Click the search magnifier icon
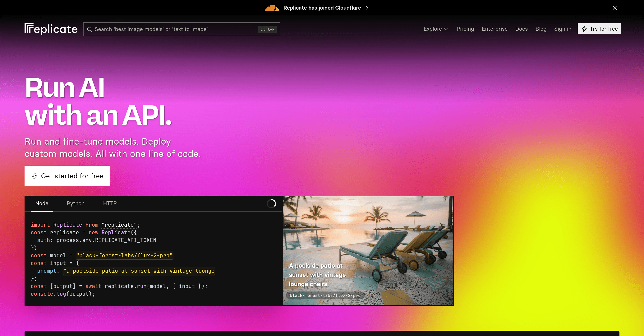The image size is (644, 336). [90, 29]
